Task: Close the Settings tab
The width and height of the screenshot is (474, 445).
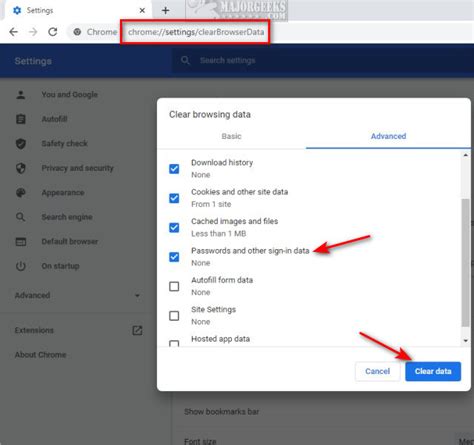Action: 142,10
